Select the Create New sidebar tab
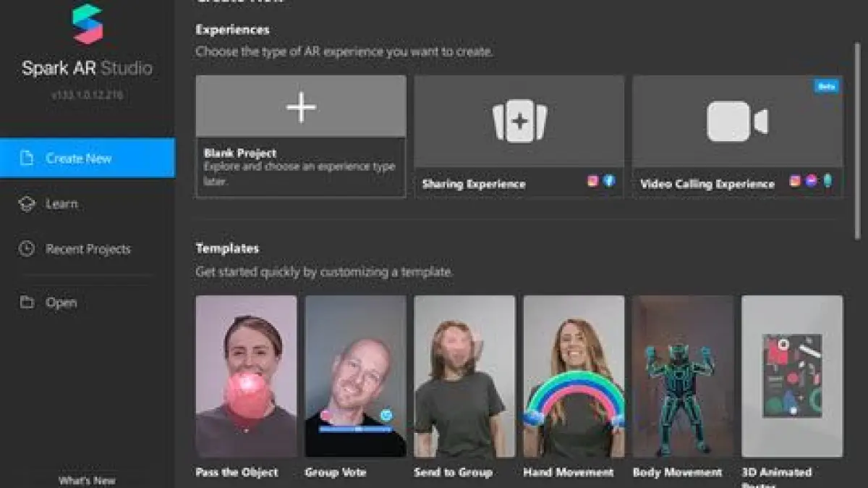The image size is (868, 488). point(88,158)
